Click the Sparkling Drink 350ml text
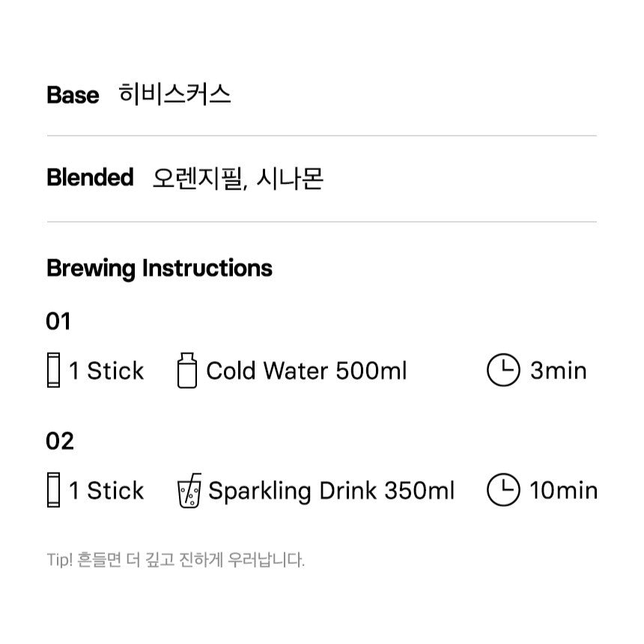644x644 pixels. coord(331,490)
